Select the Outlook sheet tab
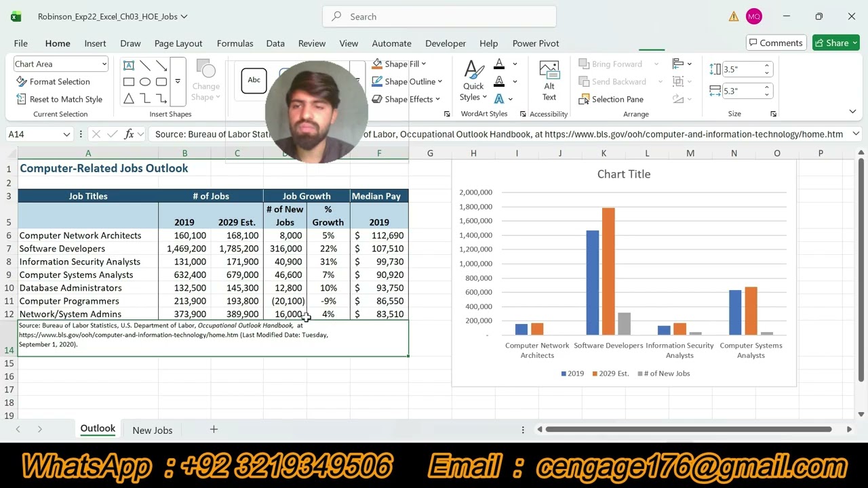This screenshot has width=868, height=488. 98,428
